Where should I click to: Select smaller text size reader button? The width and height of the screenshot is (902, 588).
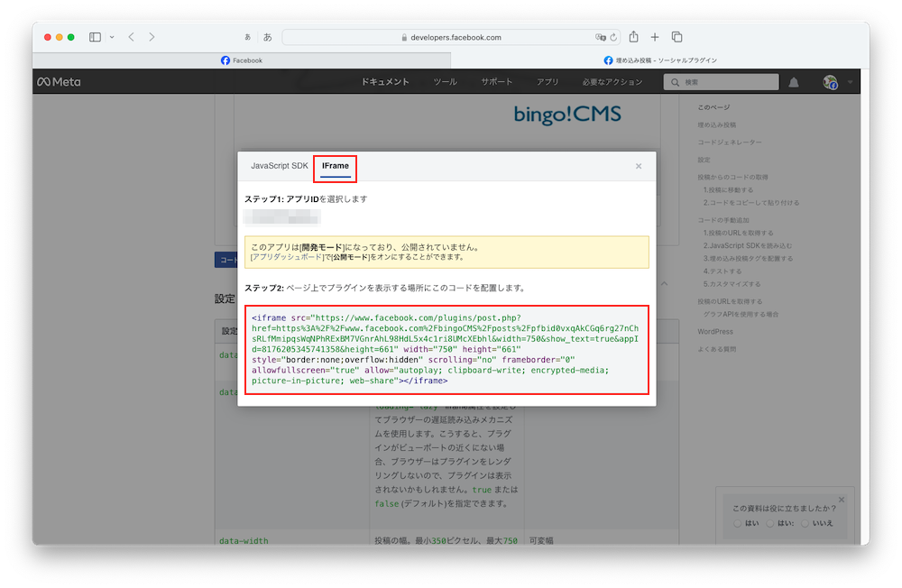pos(247,37)
